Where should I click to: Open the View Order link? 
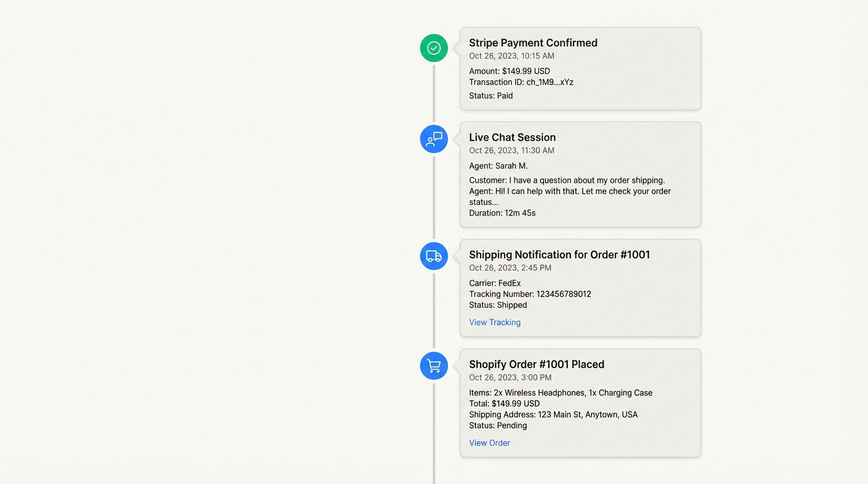click(490, 443)
